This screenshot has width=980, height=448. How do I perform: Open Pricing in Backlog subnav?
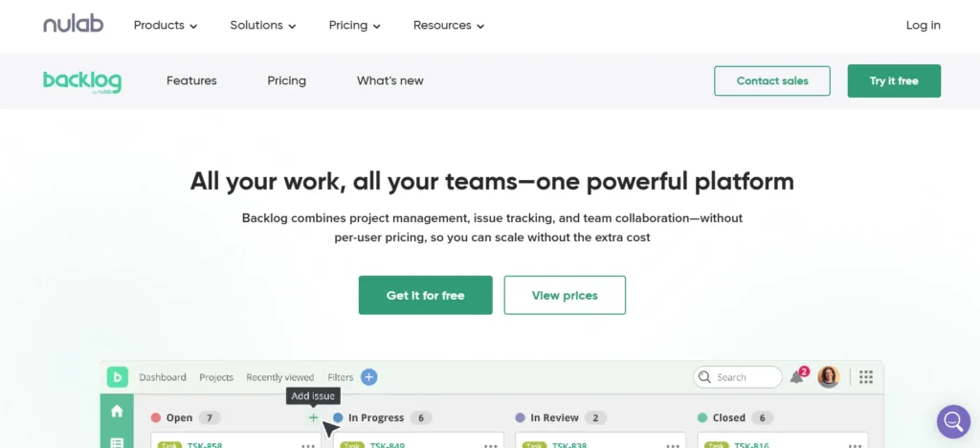click(287, 80)
